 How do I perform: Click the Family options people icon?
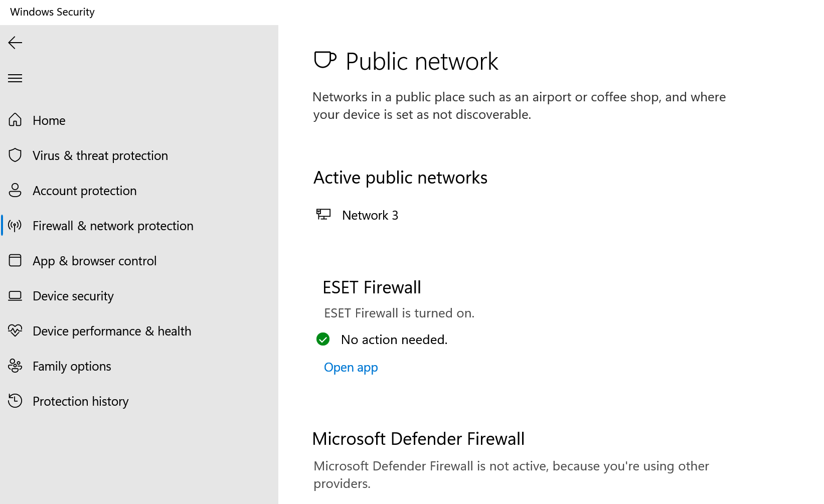tap(15, 366)
